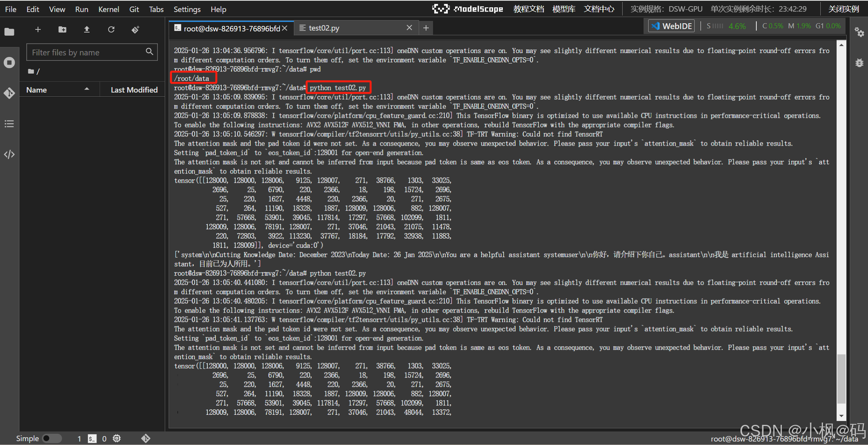Sort by the Last Modified column
The height and width of the screenshot is (445, 868).
134,90
